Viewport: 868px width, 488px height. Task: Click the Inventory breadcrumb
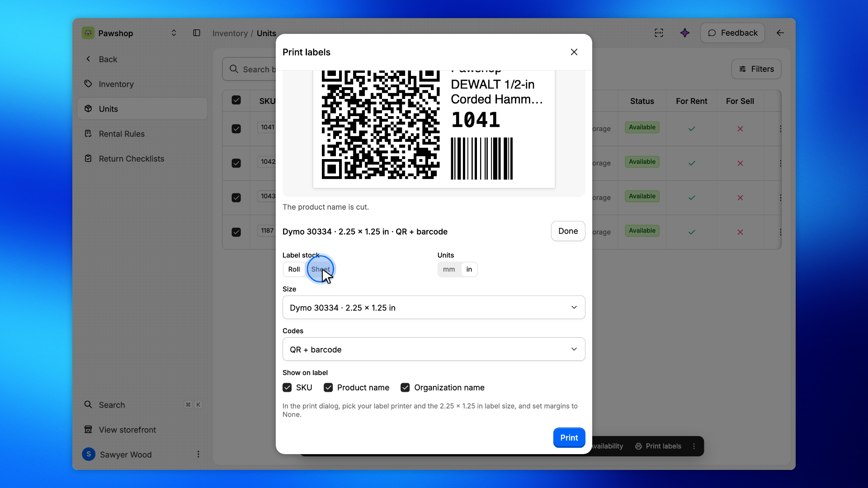230,33
